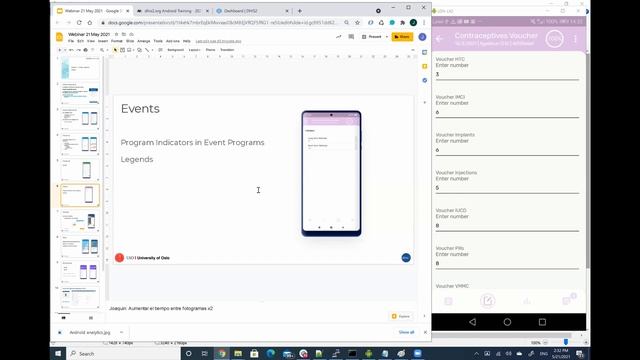Open Chrome from the Windows taskbar
The height and width of the screenshot is (360, 640).
coord(222,353)
